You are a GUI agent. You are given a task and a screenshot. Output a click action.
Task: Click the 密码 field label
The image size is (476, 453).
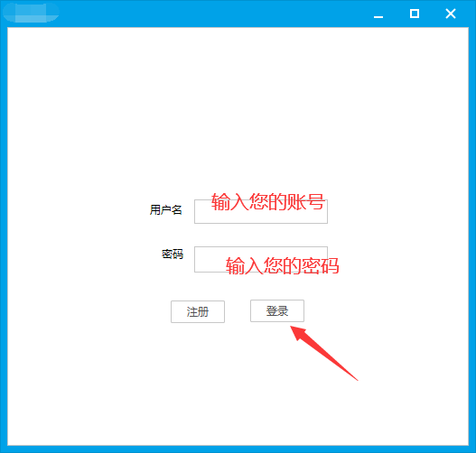[173, 254]
